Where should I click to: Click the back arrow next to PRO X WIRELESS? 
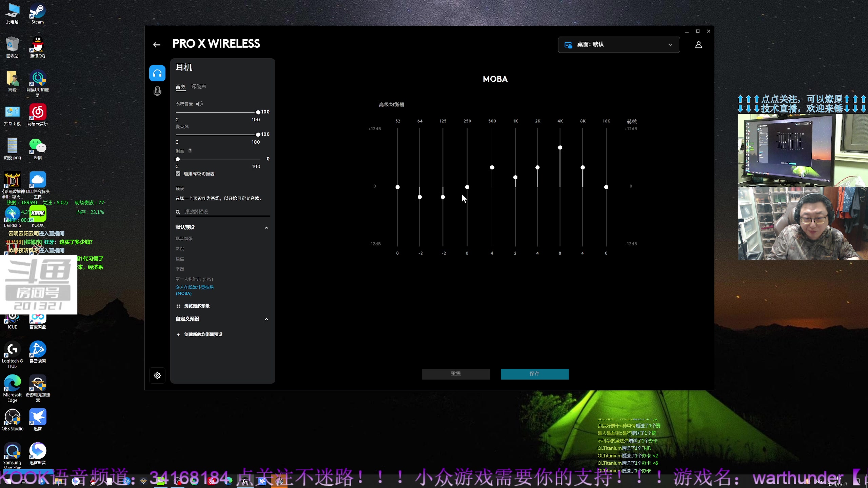157,45
